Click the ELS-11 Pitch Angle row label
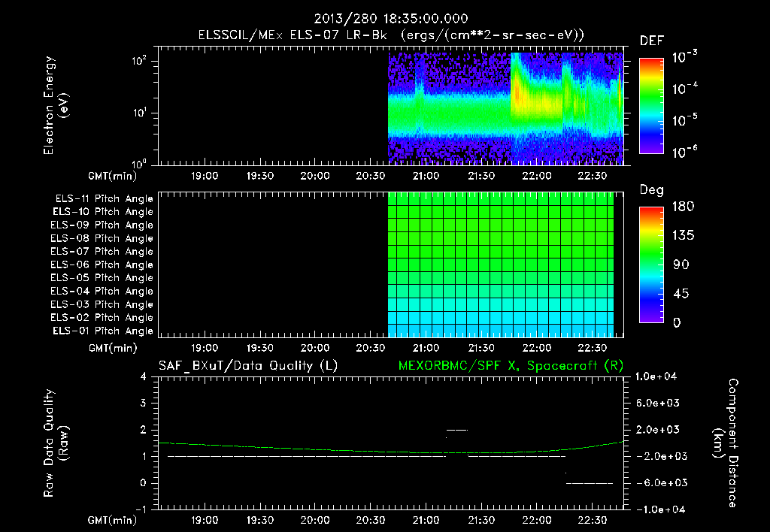 pos(104,199)
